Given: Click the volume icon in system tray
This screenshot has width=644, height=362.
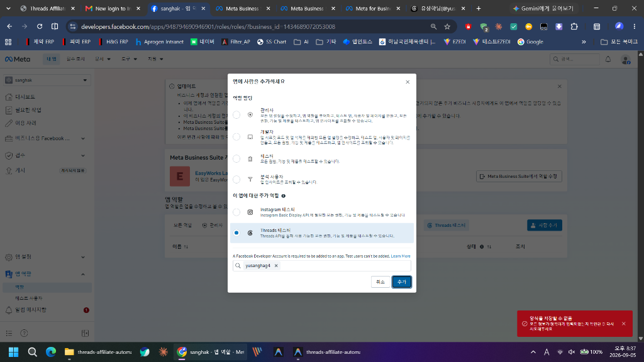Looking at the screenshot, I should 571,352.
